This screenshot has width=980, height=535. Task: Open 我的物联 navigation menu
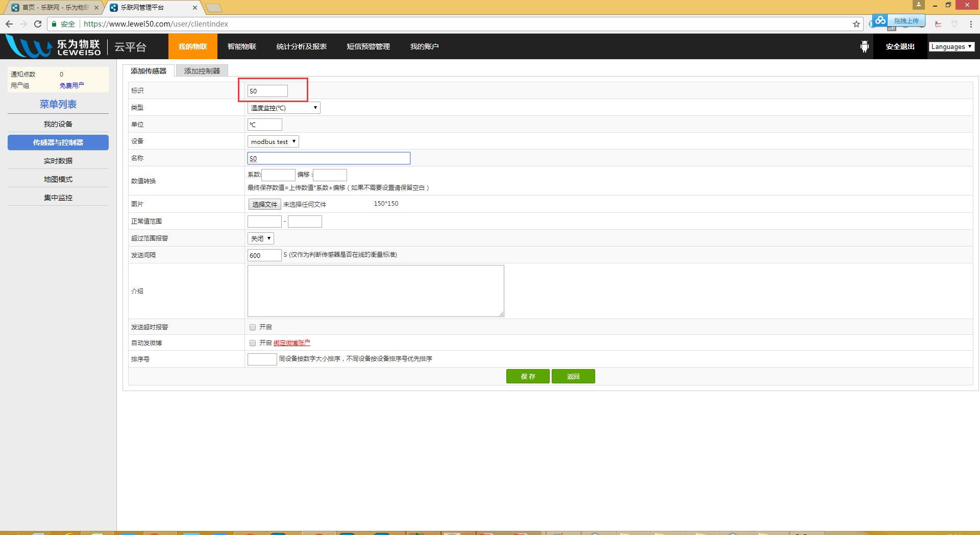(x=193, y=46)
